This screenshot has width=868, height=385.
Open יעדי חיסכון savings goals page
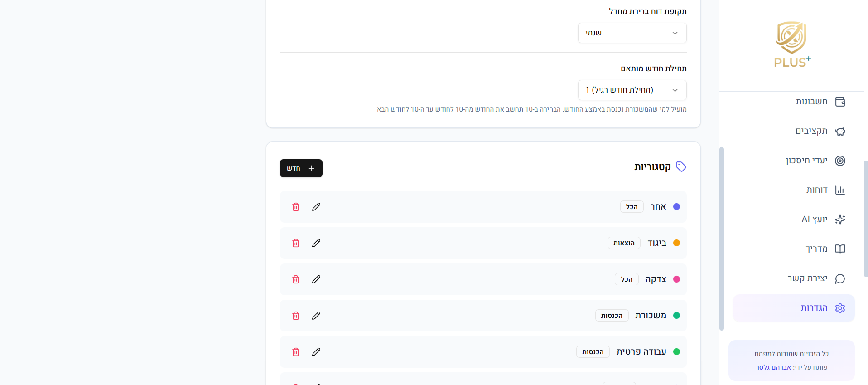(x=815, y=161)
